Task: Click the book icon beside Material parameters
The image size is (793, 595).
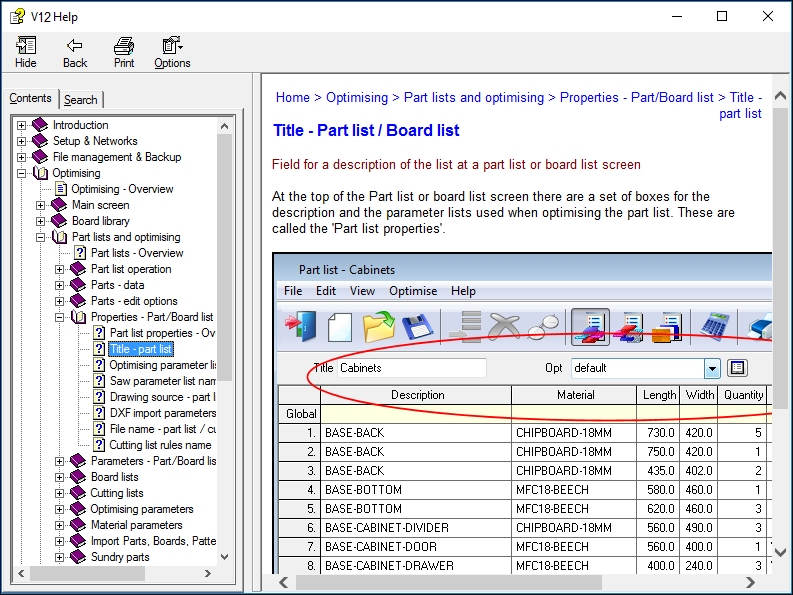Action: 78,525
